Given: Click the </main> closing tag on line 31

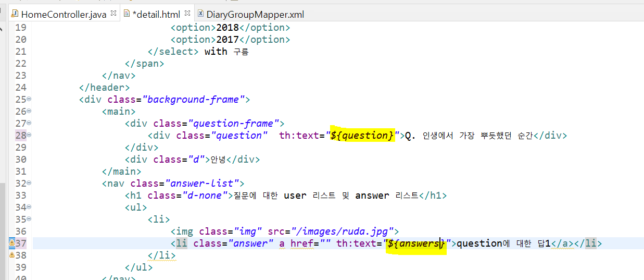Looking at the screenshot, I should 122,171.
